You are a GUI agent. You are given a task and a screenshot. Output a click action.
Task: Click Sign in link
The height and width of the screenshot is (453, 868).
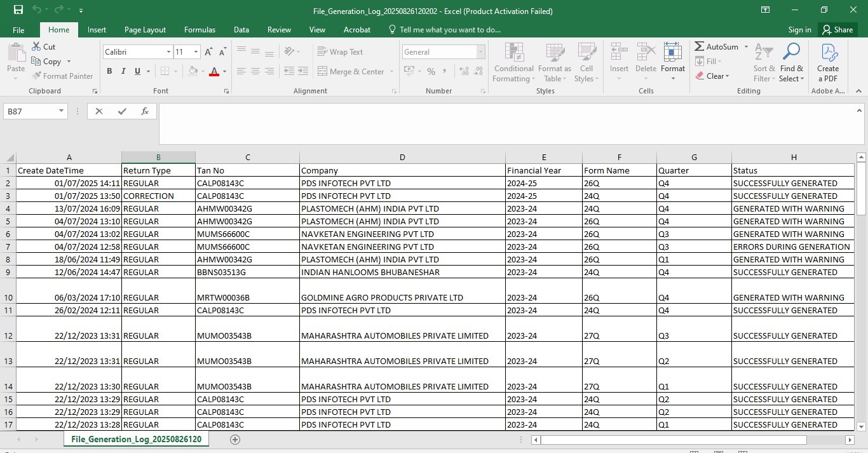[x=799, y=30]
